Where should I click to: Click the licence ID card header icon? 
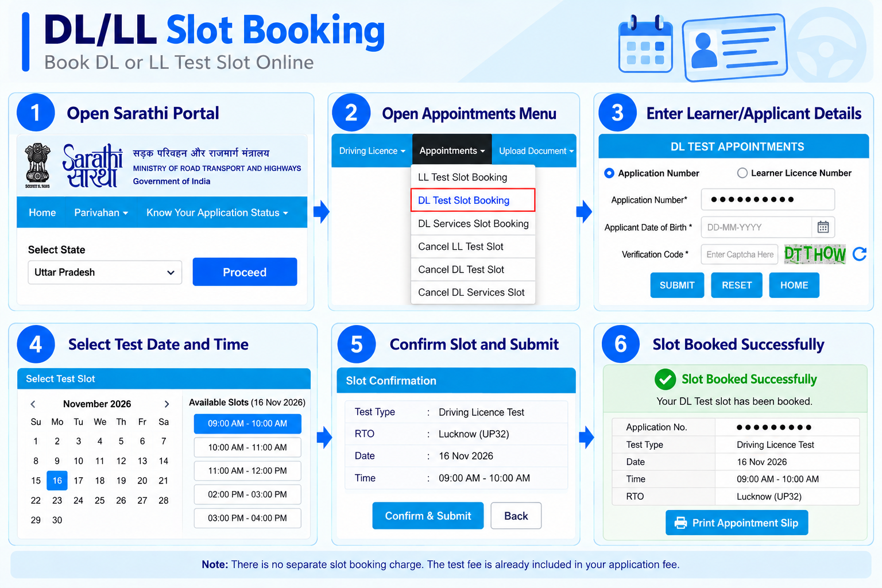click(734, 48)
